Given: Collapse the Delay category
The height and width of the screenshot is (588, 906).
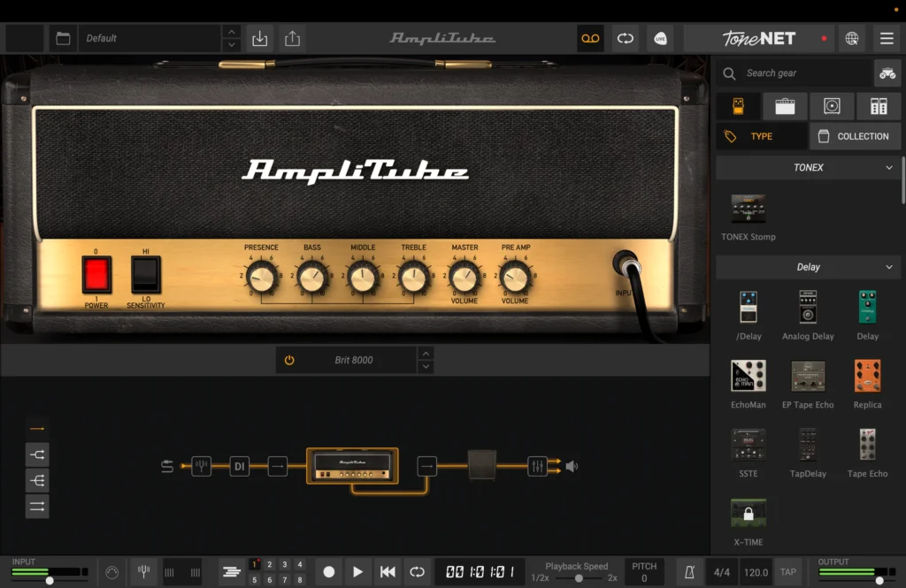Looking at the screenshot, I should (808, 267).
